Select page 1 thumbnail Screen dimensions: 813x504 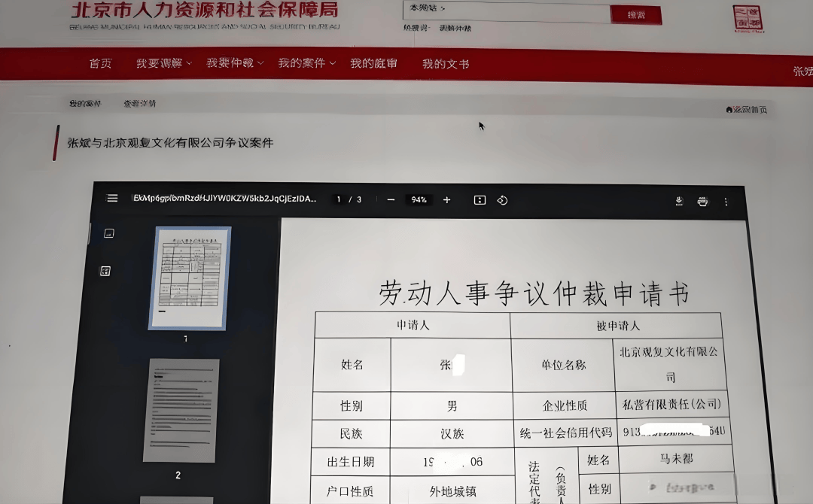(190, 278)
